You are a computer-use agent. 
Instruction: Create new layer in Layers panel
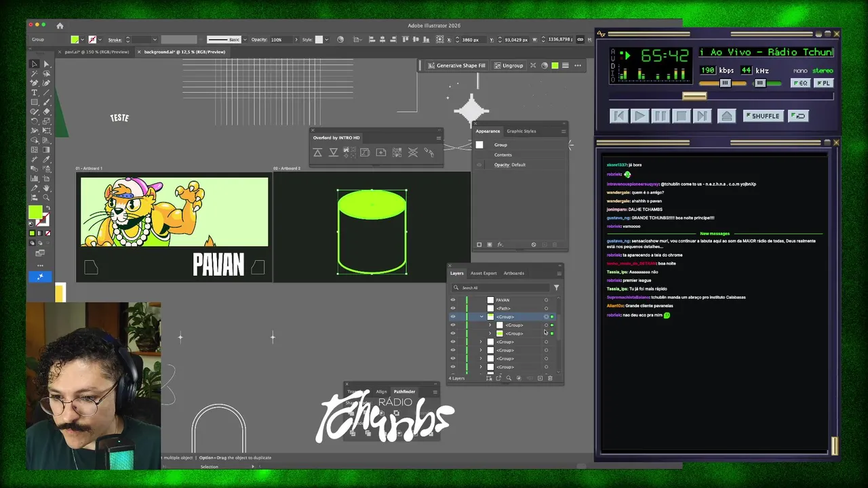click(x=540, y=378)
